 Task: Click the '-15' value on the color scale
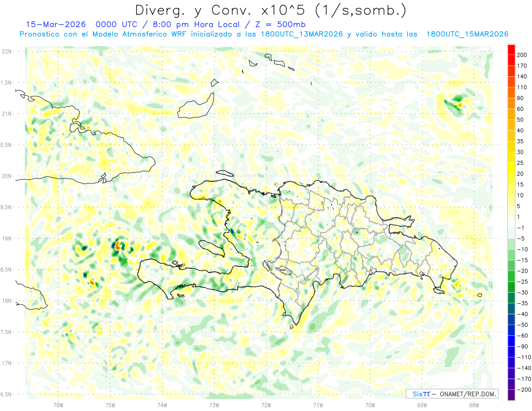click(523, 260)
